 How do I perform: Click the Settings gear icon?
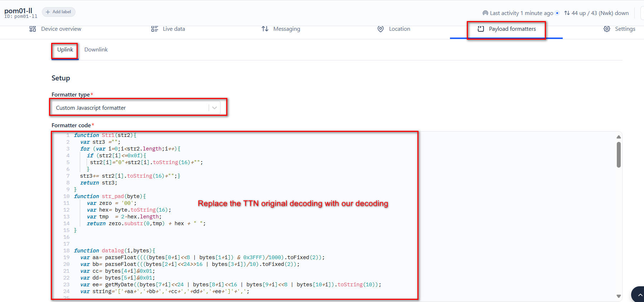point(607,29)
